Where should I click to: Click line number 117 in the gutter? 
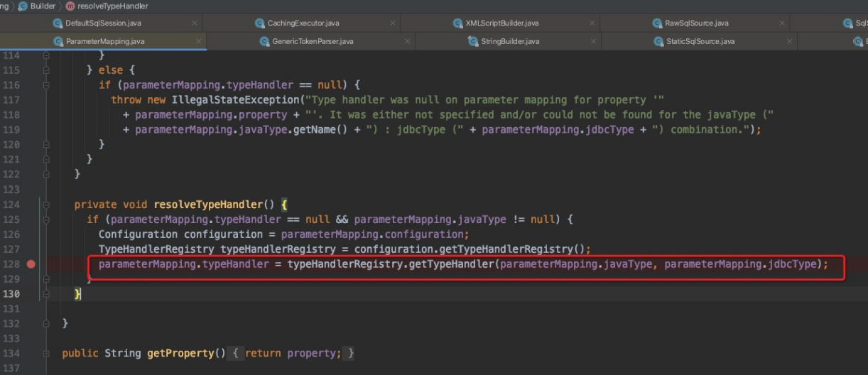pos(11,100)
